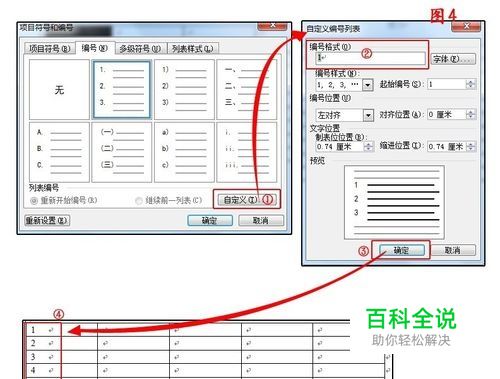The height and width of the screenshot is (379, 500).
Task: Click the 重新设置 button
Action: (x=47, y=220)
